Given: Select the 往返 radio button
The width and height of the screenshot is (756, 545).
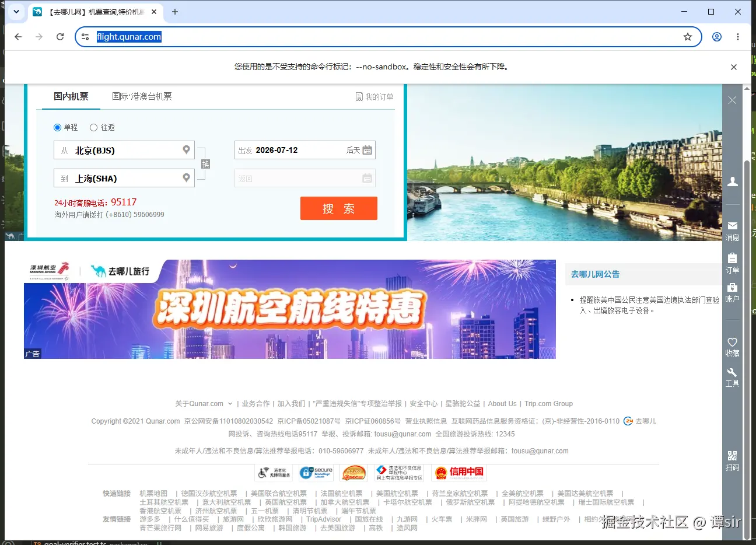Looking at the screenshot, I should (x=93, y=127).
